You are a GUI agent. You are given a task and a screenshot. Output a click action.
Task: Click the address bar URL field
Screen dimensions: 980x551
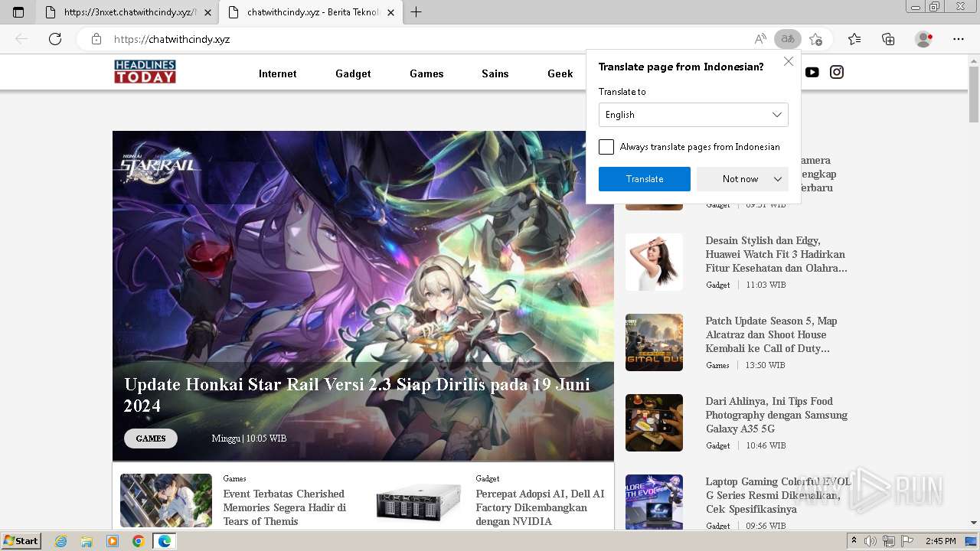point(429,39)
